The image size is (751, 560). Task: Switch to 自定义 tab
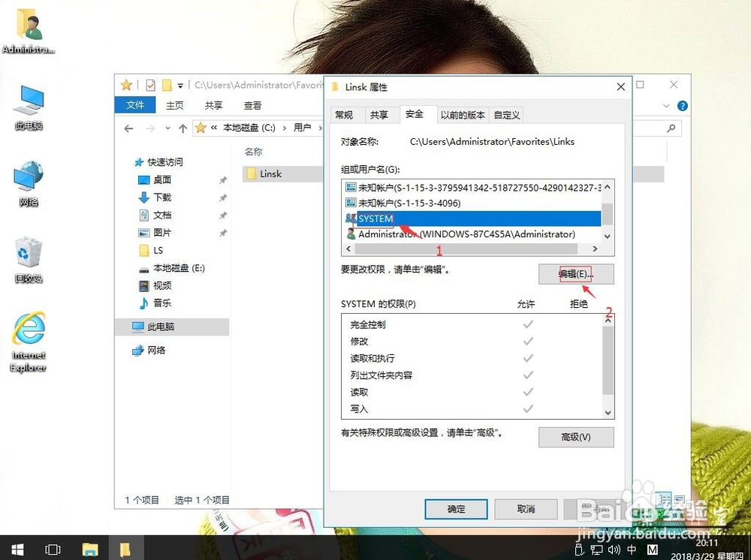point(507,115)
